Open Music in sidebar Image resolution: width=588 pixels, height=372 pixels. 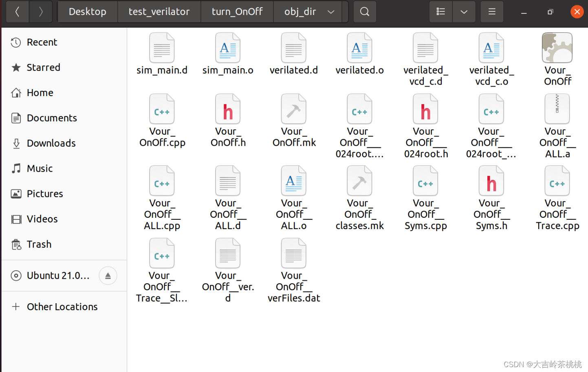click(x=64, y=168)
